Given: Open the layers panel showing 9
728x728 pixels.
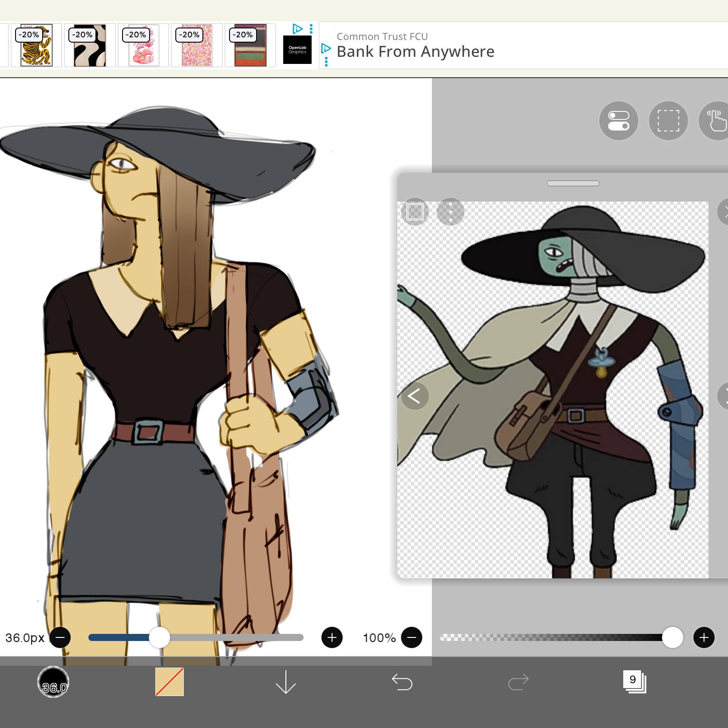Looking at the screenshot, I should (x=634, y=681).
